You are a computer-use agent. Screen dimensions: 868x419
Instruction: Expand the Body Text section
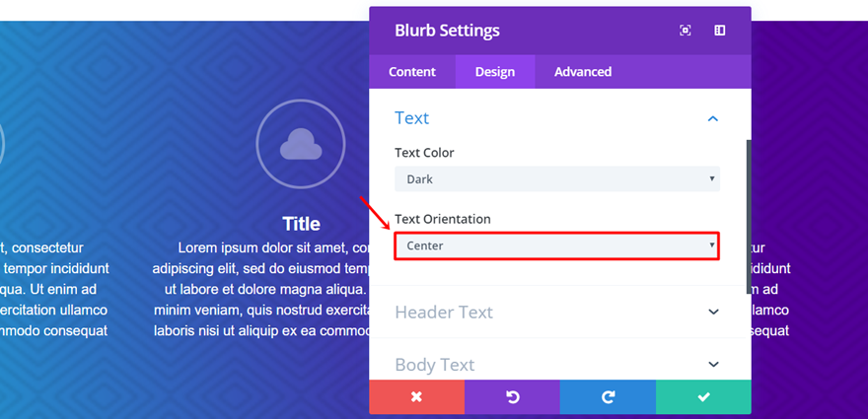713,364
